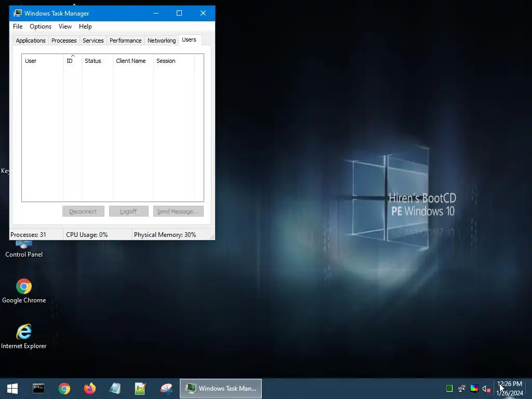Screen dimensions: 532x399
Task: Open the View menu
Action: [x=65, y=26]
